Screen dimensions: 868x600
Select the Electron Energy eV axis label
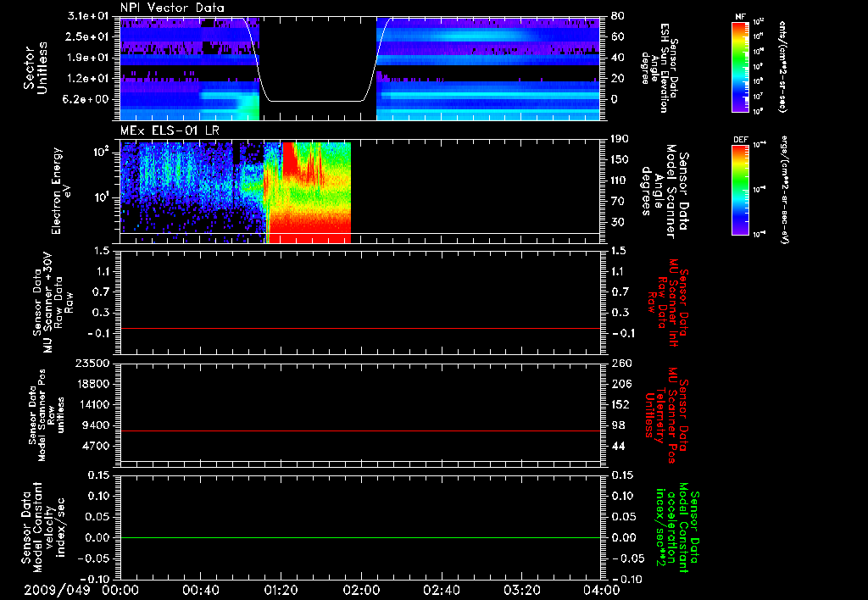pyautogui.click(x=61, y=191)
